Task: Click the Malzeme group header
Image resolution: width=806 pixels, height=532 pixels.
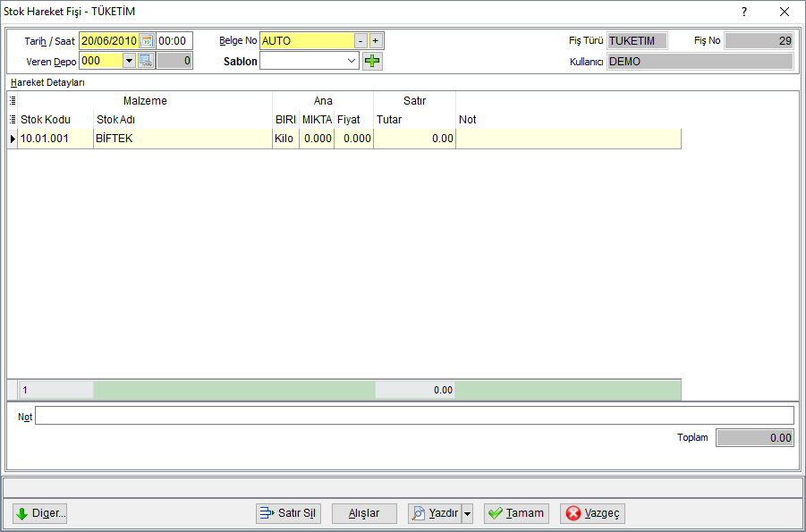Action: [145, 101]
